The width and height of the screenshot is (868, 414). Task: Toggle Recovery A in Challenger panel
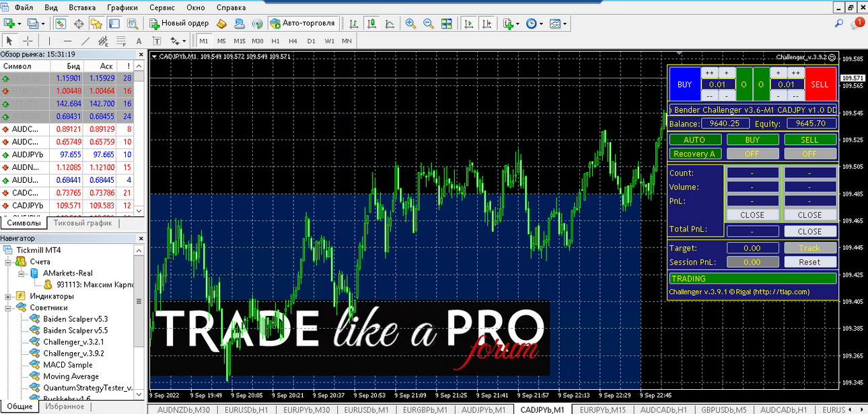pyautogui.click(x=694, y=154)
